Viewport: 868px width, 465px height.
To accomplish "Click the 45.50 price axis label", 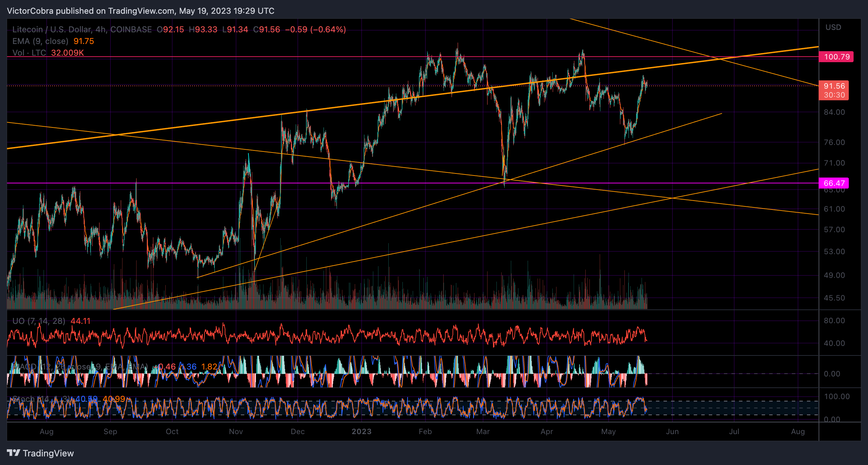I will (x=834, y=298).
